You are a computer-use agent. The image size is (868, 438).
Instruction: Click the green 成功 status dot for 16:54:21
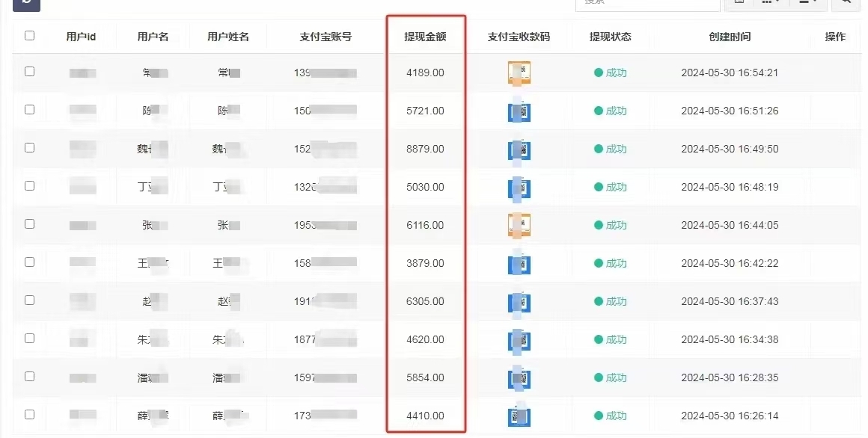click(x=598, y=73)
